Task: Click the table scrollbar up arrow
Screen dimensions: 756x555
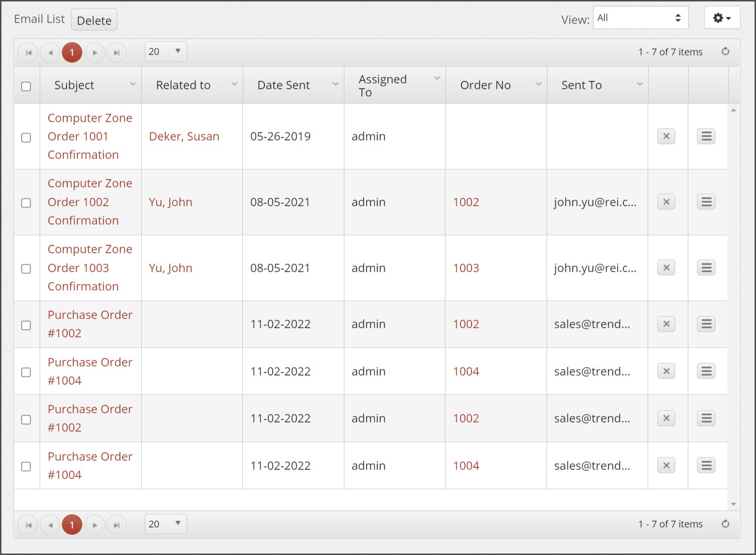Action: click(733, 110)
